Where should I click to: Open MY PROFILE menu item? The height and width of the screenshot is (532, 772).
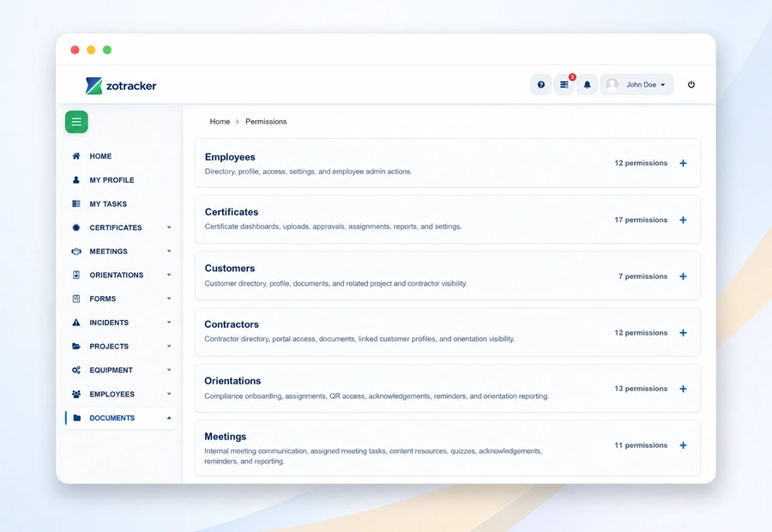tap(112, 180)
